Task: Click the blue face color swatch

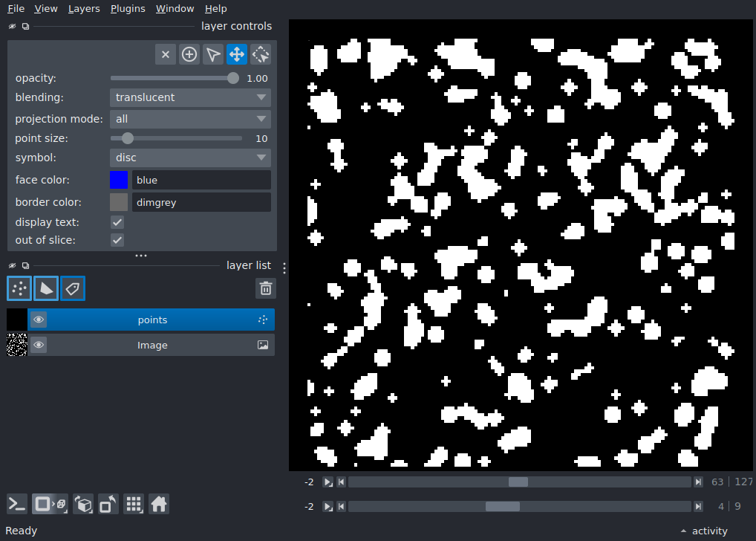Action: click(119, 180)
